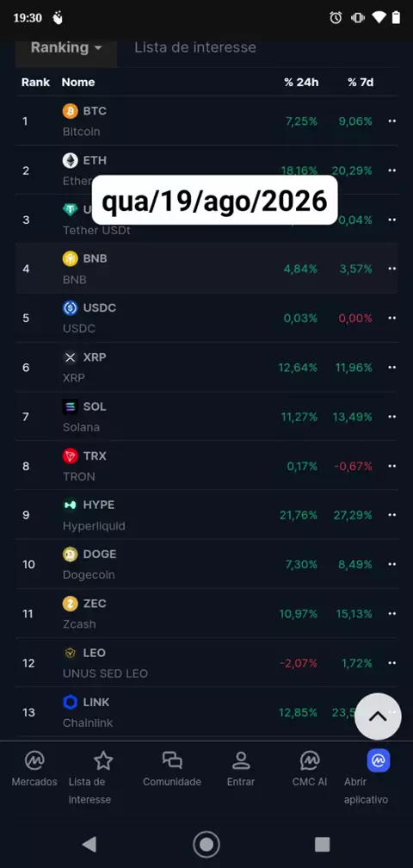Open the UNUS SED LEO row
The height and width of the screenshot is (868, 413).
(x=206, y=663)
